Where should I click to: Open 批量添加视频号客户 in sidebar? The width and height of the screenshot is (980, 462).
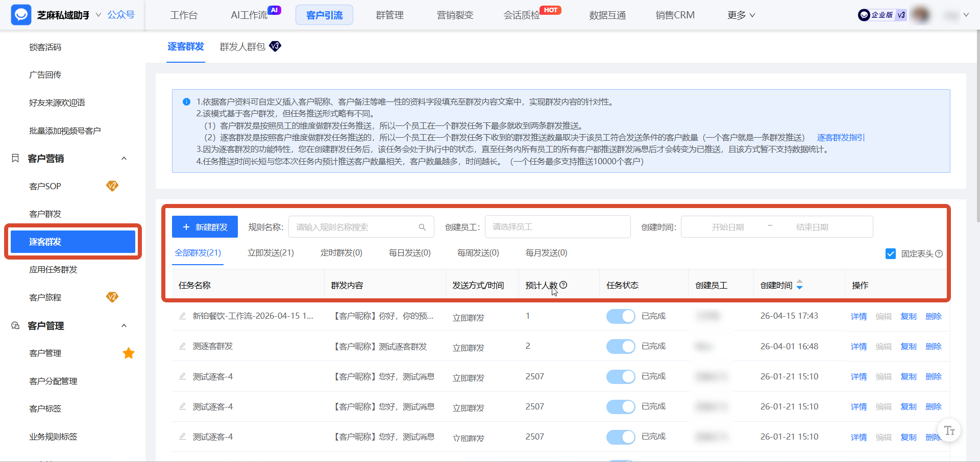pyautogui.click(x=65, y=131)
